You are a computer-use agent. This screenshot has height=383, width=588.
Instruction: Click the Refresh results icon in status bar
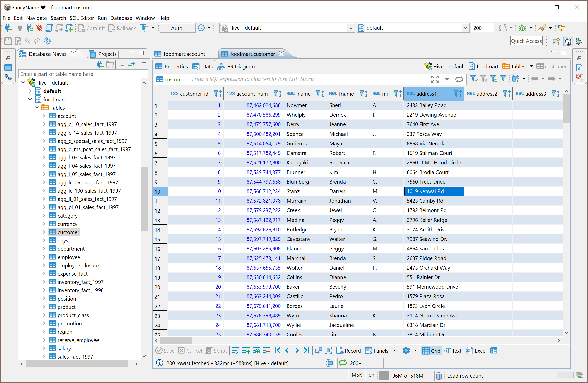coord(343,363)
